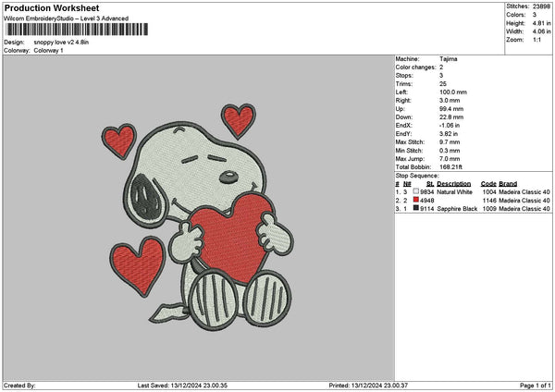Select stitch count '9114' in stop row 3

(x=426, y=209)
